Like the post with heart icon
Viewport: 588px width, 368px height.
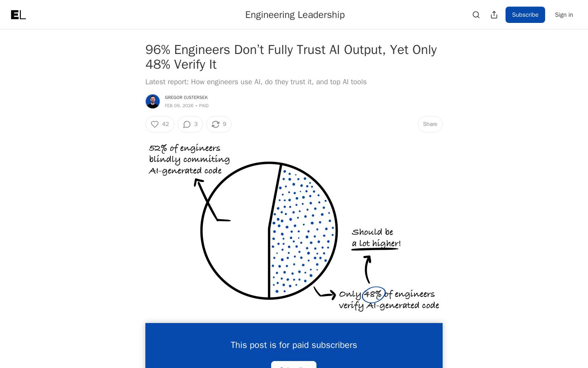[x=155, y=124]
